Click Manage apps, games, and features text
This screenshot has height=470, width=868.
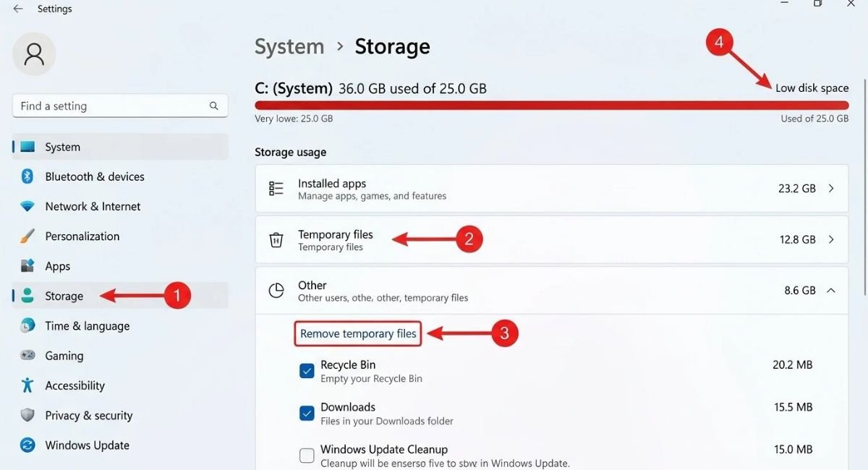tap(372, 196)
